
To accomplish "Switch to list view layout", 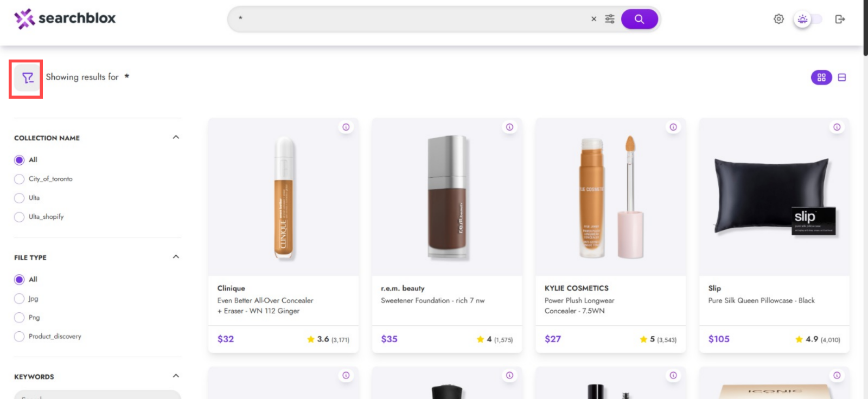I will click(x=842, y=78).
